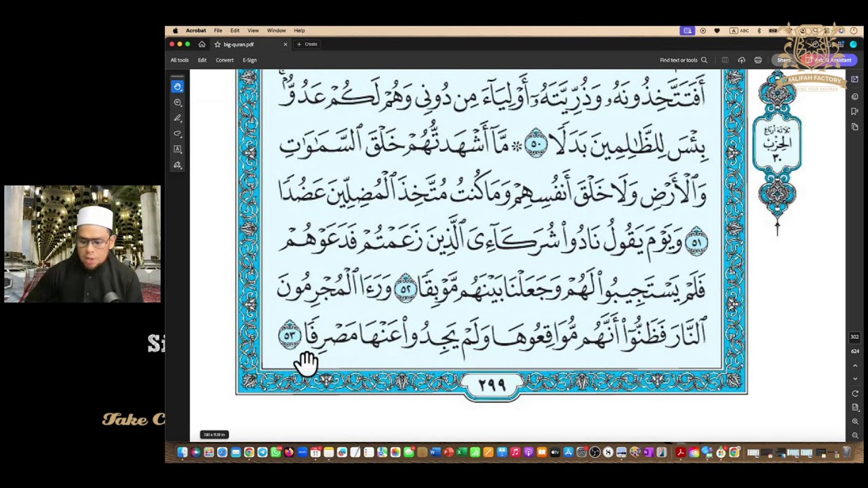This screenshot has width=868, height=488.
Task: Click the screen sharing status icon in menu bar
Action: tap(688, 30)
